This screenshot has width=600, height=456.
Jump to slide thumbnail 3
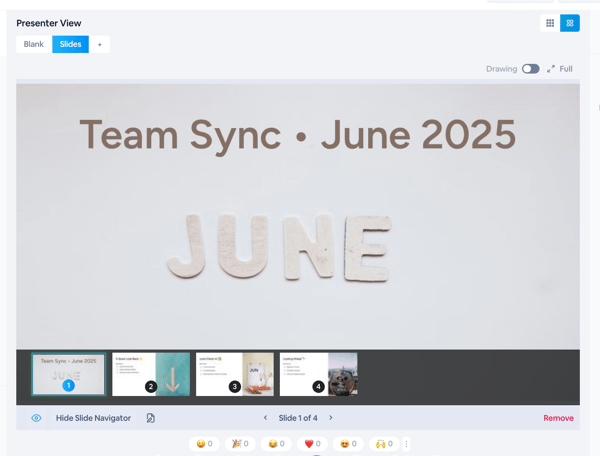point(235,374)
